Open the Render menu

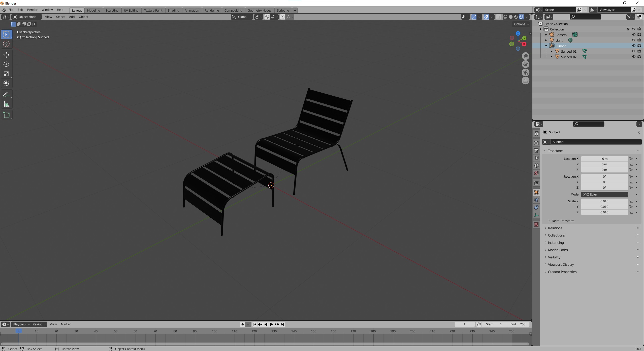[32, 10]
